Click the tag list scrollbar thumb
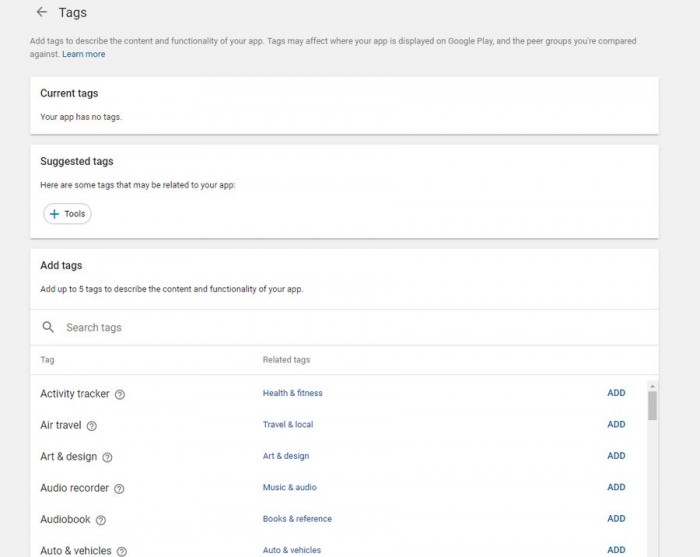The height and width of the screenshot is (557, 700). click(x=652, y=404)
